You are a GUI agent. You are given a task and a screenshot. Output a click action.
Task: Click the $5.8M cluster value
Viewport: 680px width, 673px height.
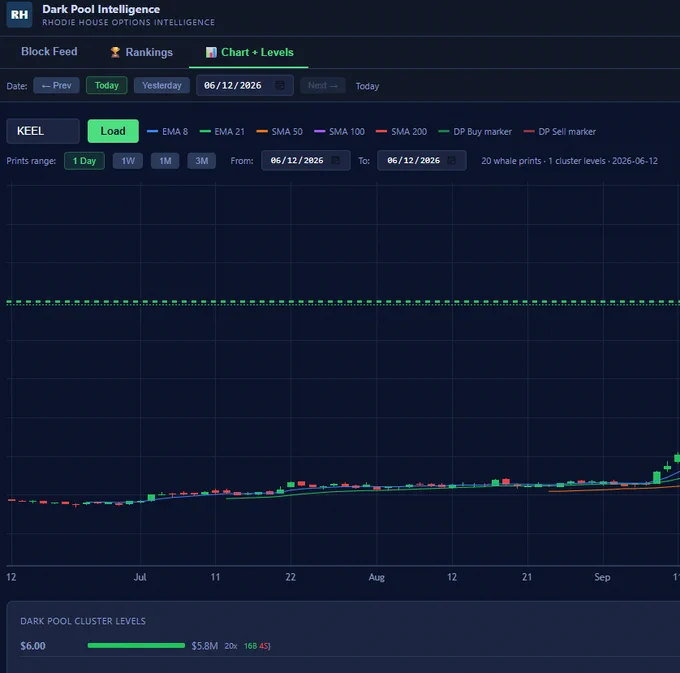click(205, 646)
